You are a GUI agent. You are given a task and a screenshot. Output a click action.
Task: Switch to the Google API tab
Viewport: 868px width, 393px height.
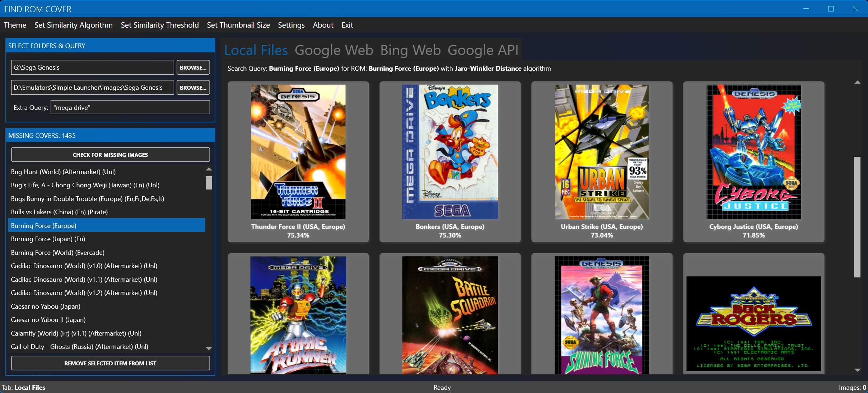[483, 50]
